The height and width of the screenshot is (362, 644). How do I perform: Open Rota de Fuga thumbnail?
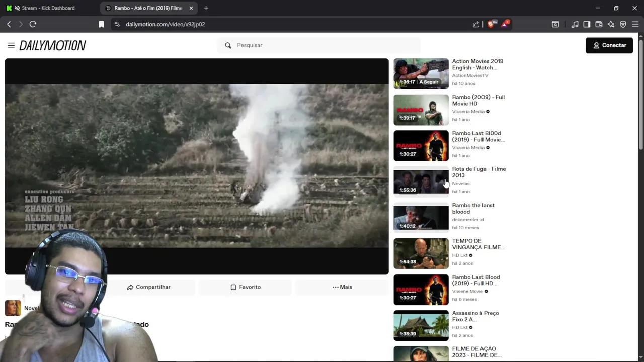coord(421,182)
